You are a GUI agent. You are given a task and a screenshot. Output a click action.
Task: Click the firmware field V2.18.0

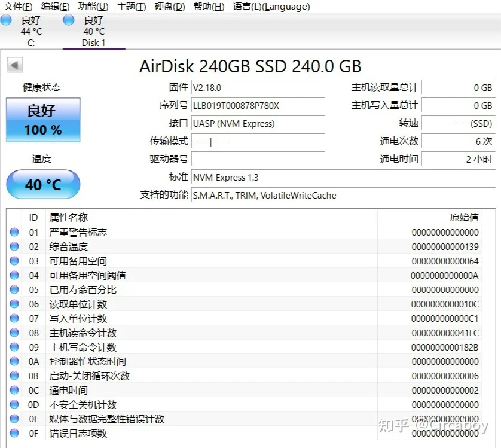(258, 87)
